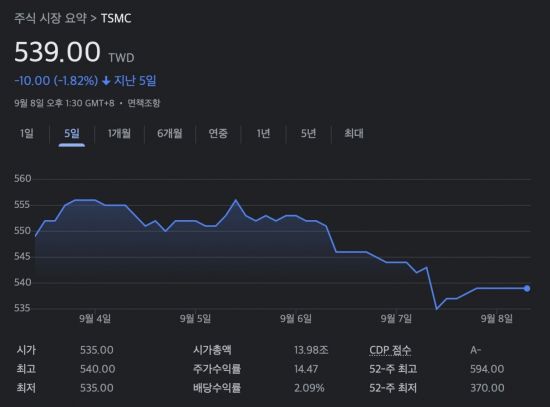Click the 배당수익률 label

tap(217, 388)
